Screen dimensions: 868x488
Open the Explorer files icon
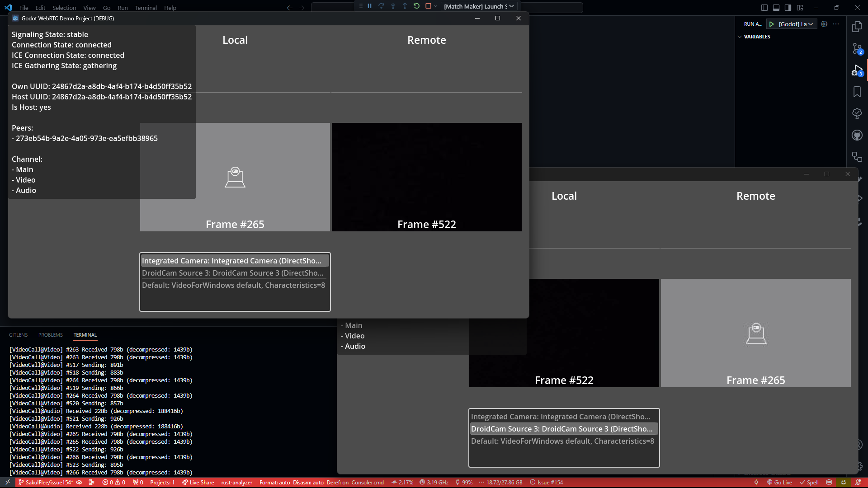pos(857,27)
